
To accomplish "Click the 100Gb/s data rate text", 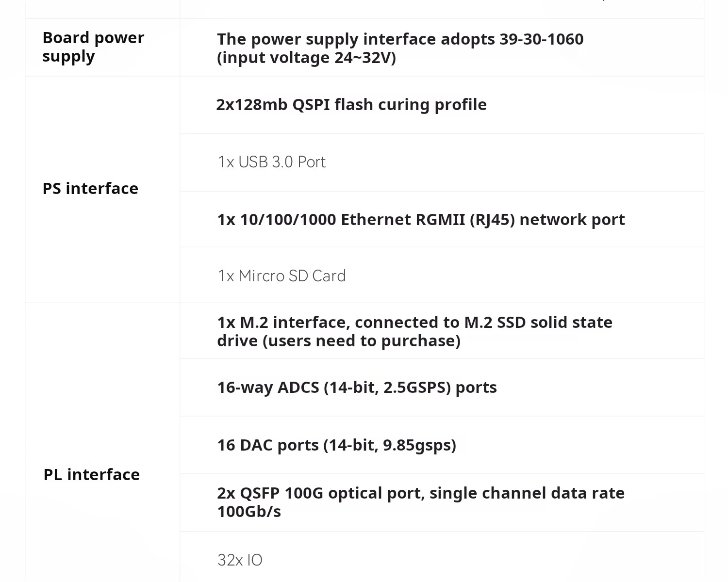I will pyautogui.click(x=249, y=512).
